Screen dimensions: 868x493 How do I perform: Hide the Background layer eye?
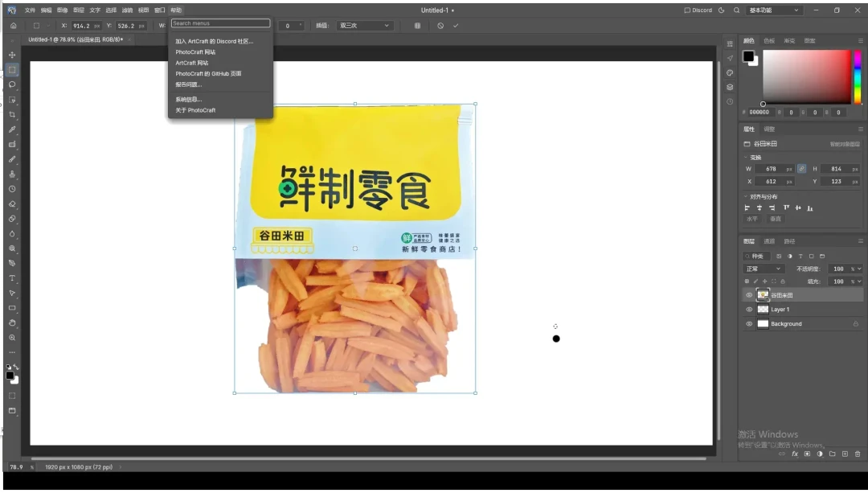[x=749, y=324]
